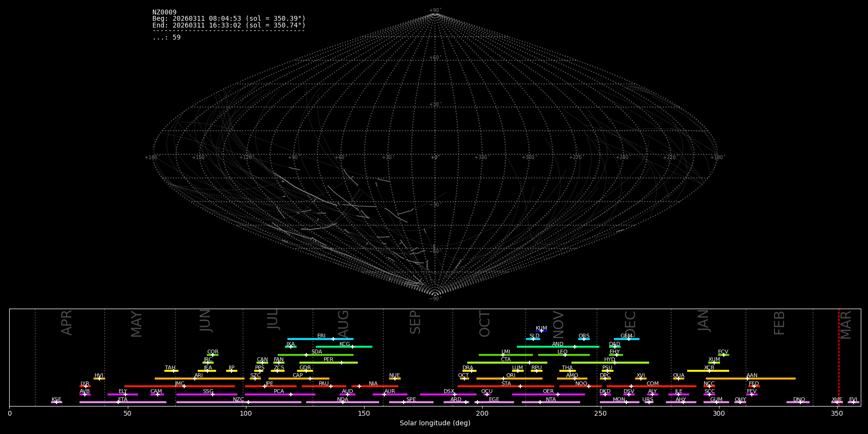This screenshot has width=868, height=434.
Task: Select the +270 longitude label on the map
Action: pos(575,158)
